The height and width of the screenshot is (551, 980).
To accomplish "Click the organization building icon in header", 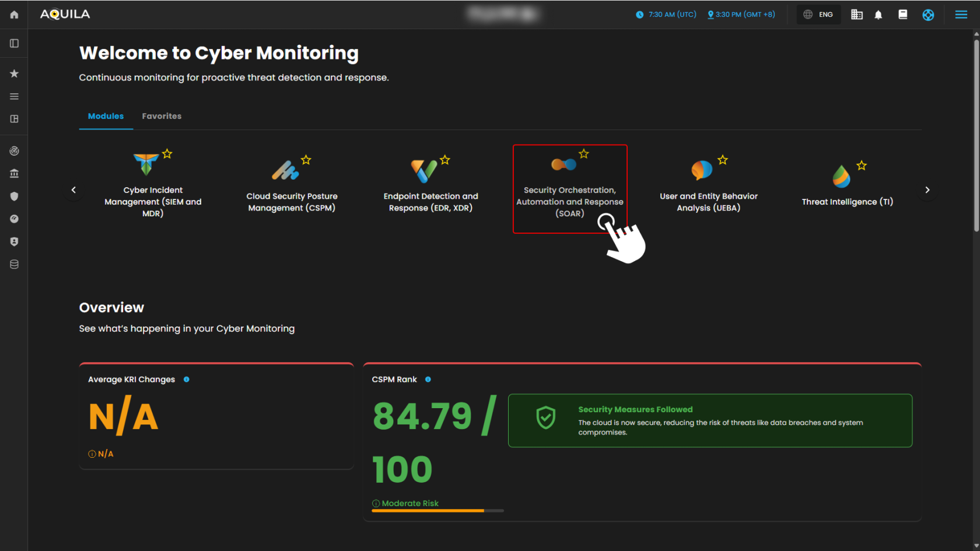I will pyautogui.click(x=856, y=15).
